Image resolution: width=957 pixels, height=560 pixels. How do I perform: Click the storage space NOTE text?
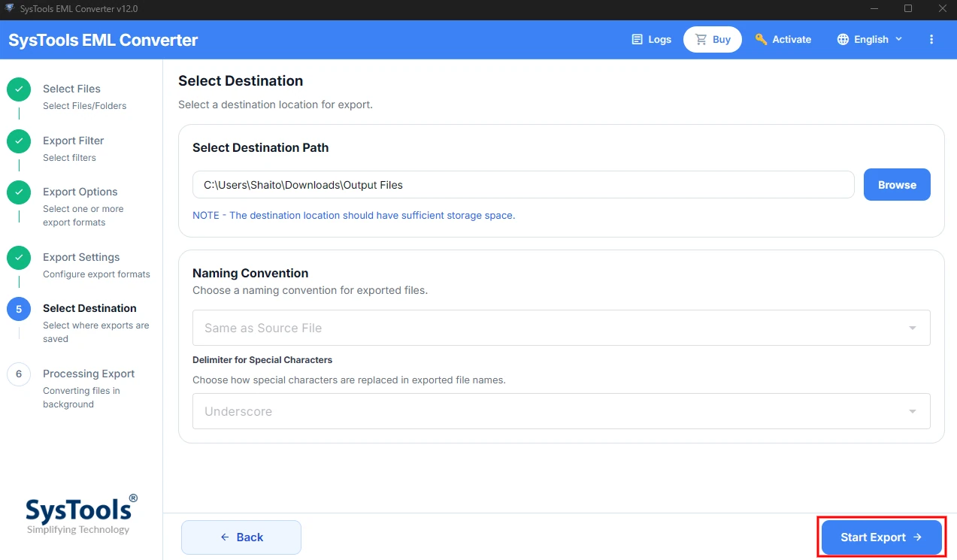pos(354,215)
